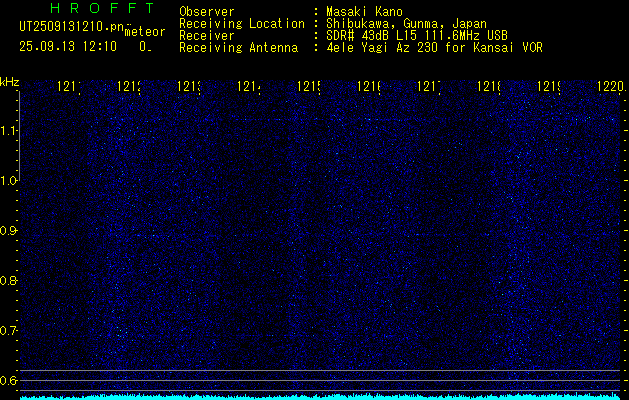This screenshot has height=400, width=629.
Task: Click the 1212 time marker
Action: pyautogui.click(x=129, y=86)
